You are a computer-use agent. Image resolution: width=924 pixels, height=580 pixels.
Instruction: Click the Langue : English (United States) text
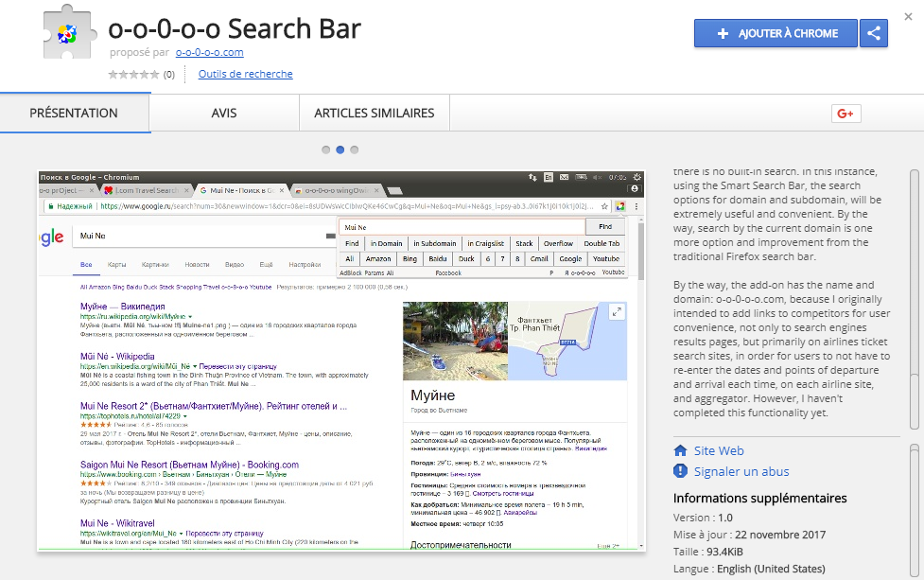749,569
